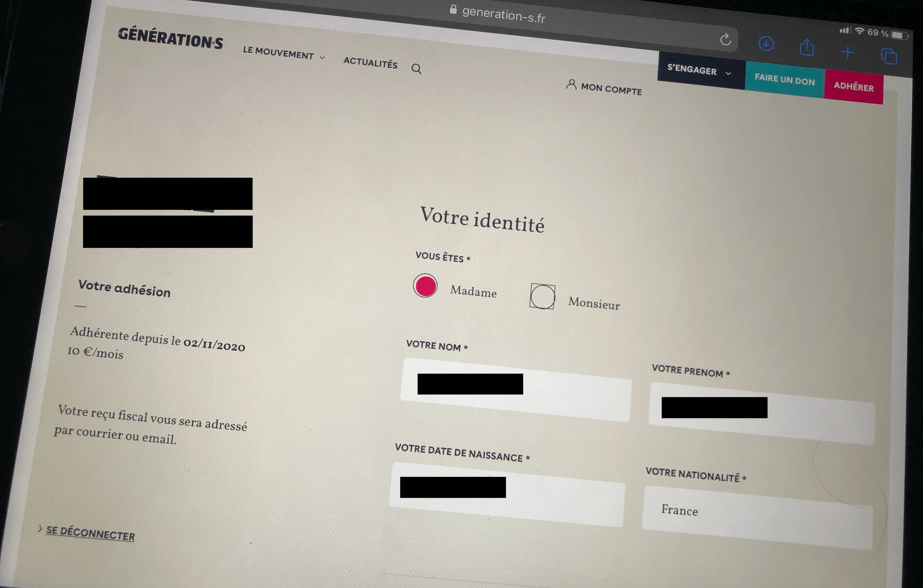The height and width of the screenshot is (588, 923).
Task: Select the Madame radio button
Action: [x=425, y=286]
